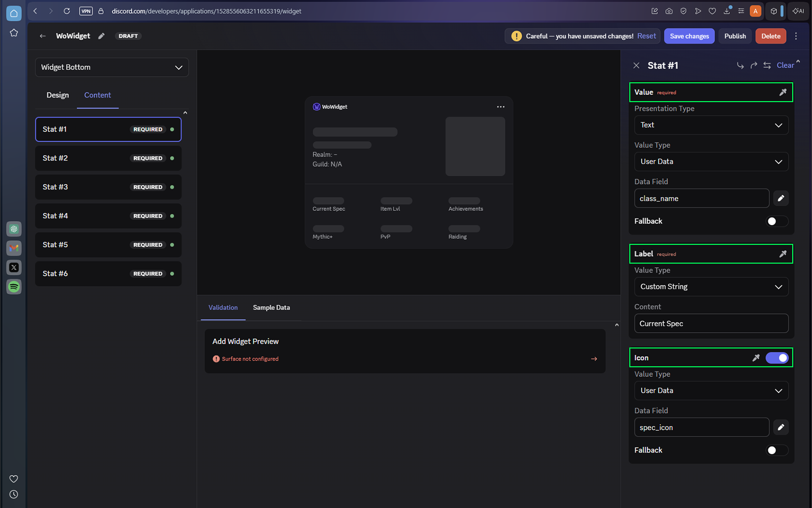Open the Widget Bottom dropdown
The height and width of the screenshot is (508, 812).
coord(112,68)
